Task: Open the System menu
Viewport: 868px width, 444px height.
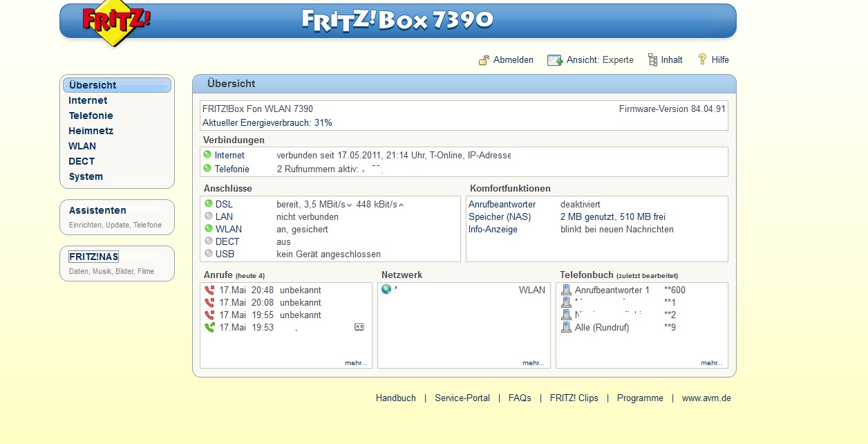Action: coord(86,176)
